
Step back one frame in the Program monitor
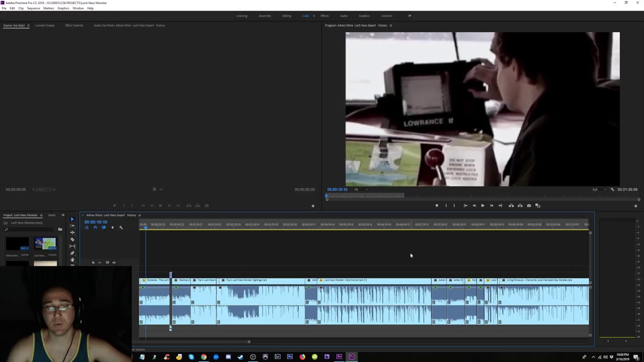[474, 206]
